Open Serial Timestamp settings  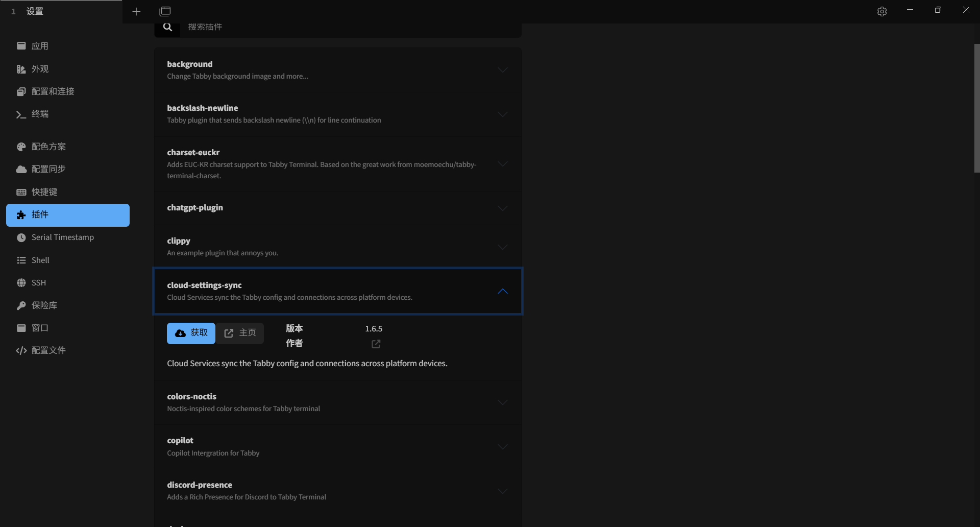pos(62,237)
